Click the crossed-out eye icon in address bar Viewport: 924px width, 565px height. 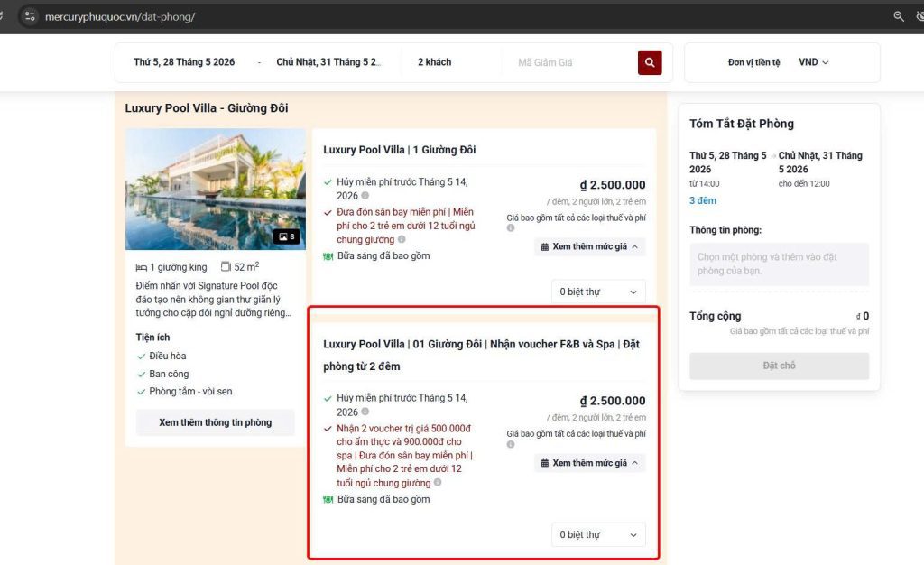[x=919, y=16]
